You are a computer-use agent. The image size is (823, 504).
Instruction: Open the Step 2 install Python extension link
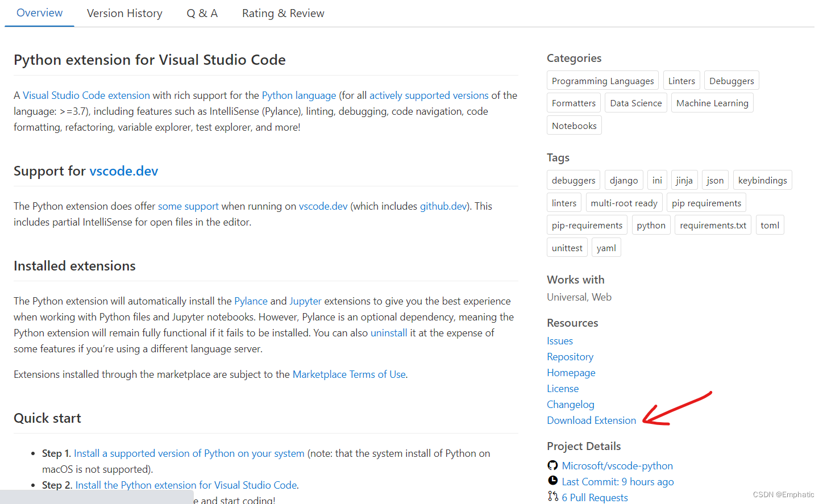tap(186, 485)
